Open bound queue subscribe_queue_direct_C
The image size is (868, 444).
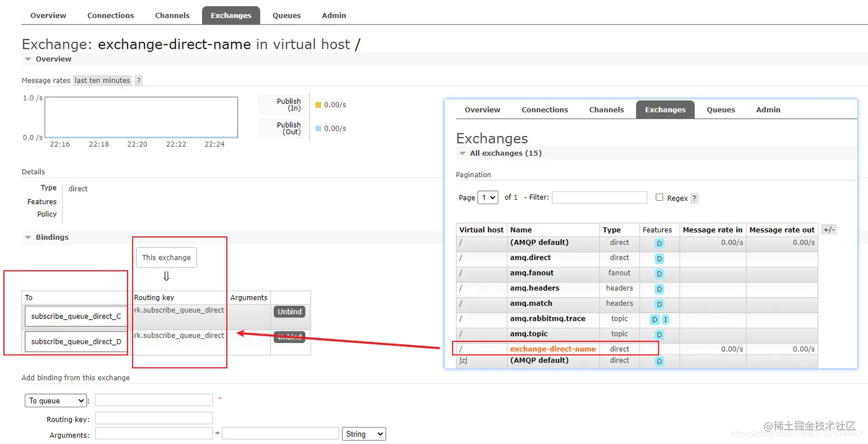click(x=76, y=316)
